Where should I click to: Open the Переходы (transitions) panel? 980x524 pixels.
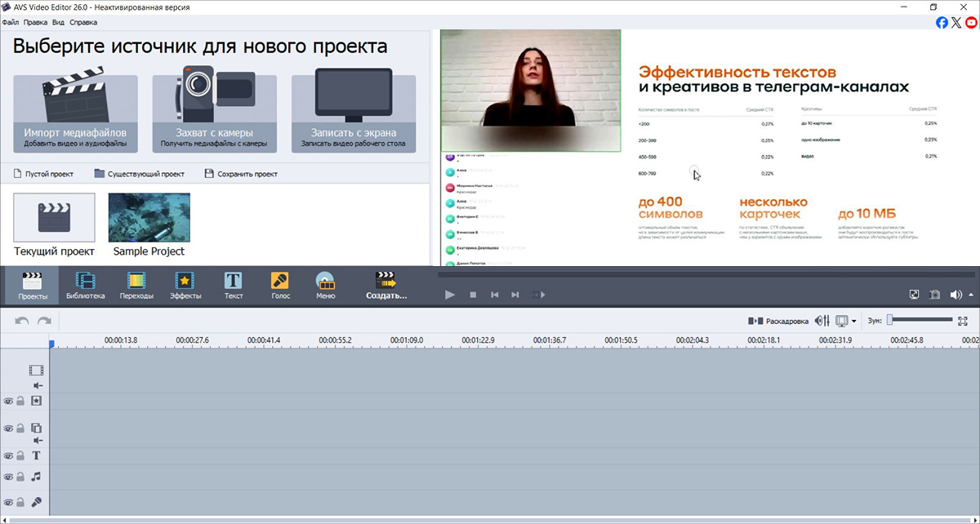[136, 285]
